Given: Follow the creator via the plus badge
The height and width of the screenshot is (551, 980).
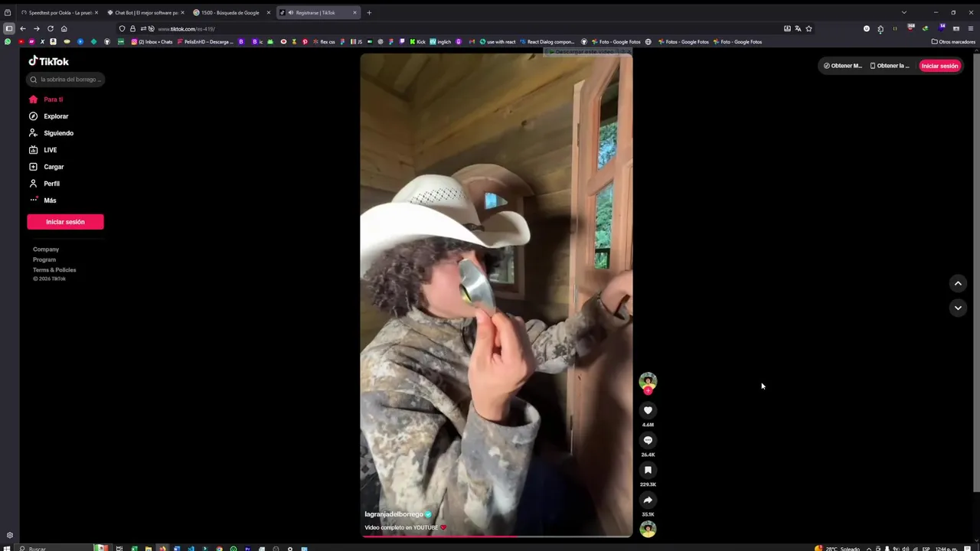Looking at the screenshot, I should click(648, 391).
